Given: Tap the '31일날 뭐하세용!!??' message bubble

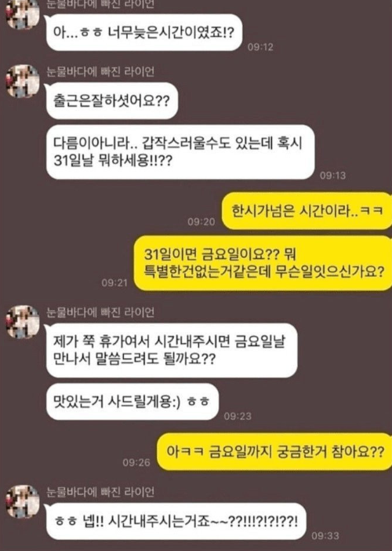Looking at the screenshot, I should 180,152.
